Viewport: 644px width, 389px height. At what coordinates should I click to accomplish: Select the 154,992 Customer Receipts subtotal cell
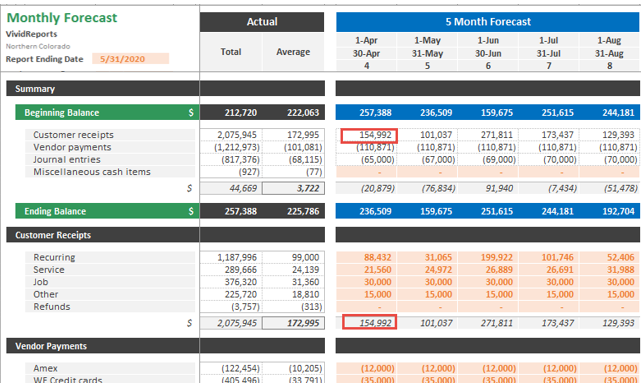tap(369, 322)
